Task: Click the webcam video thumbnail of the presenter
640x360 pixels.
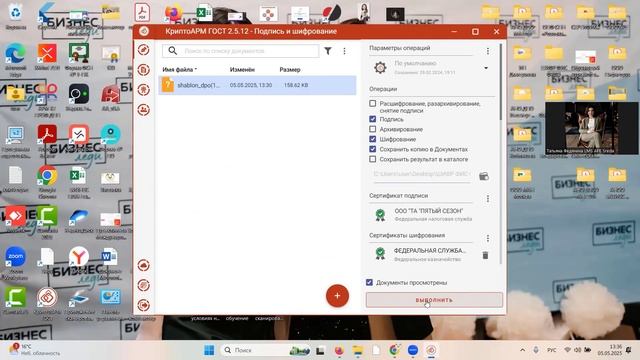Action: click(x=591, y=128)
